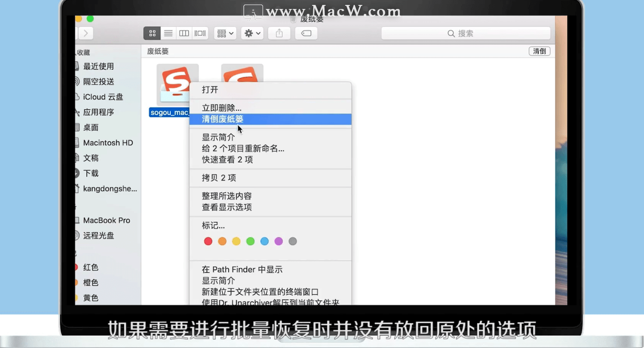
Task: Switch Finder to gallery view
Action: (200, 33)
